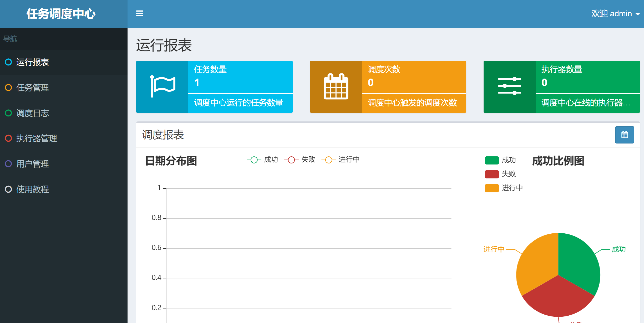The height and width of the screenshot is (323, 644).
Task: Click the 调度次数 card heading
Action: [384, 69]
